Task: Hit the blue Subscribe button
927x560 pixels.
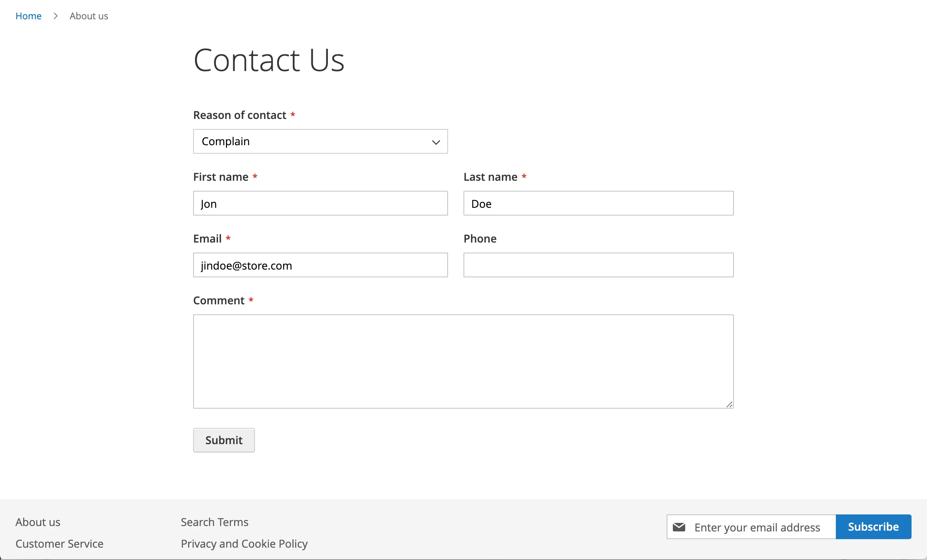Action: pyautogui.click(x=873, y=527)
